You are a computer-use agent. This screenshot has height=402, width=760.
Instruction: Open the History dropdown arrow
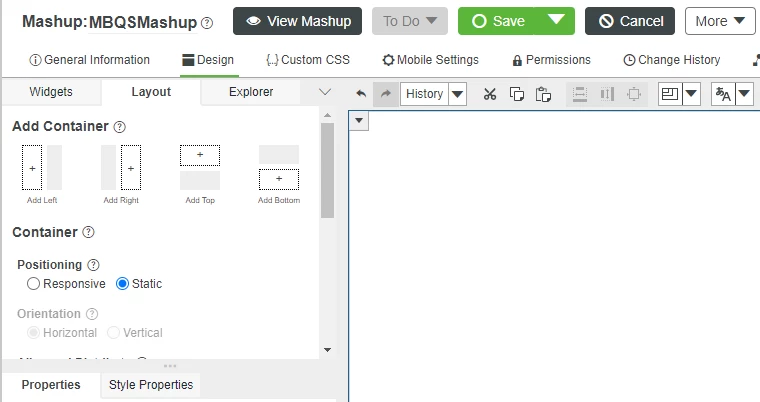[x=458, y=94]
